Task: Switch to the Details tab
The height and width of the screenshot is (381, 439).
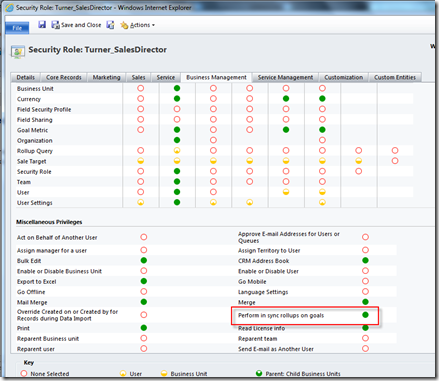Action: (25, 77)
